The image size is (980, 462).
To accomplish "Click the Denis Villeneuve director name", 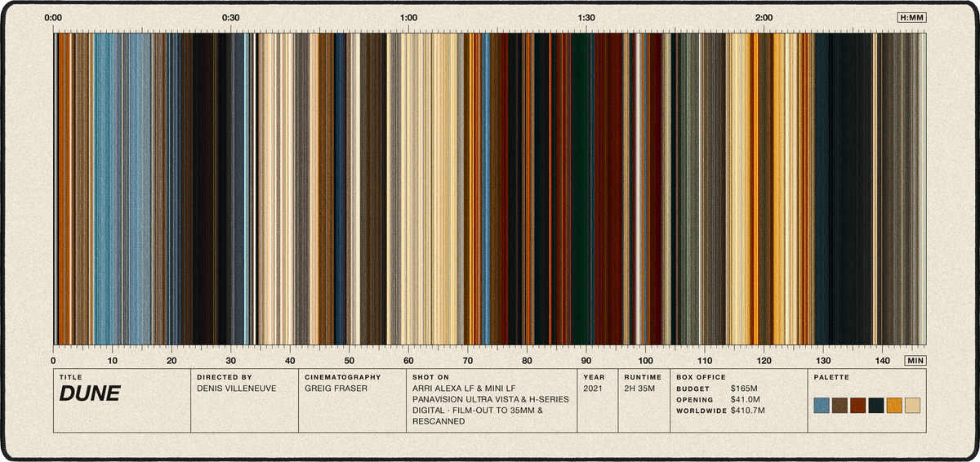I will click(x=237, y=389).
